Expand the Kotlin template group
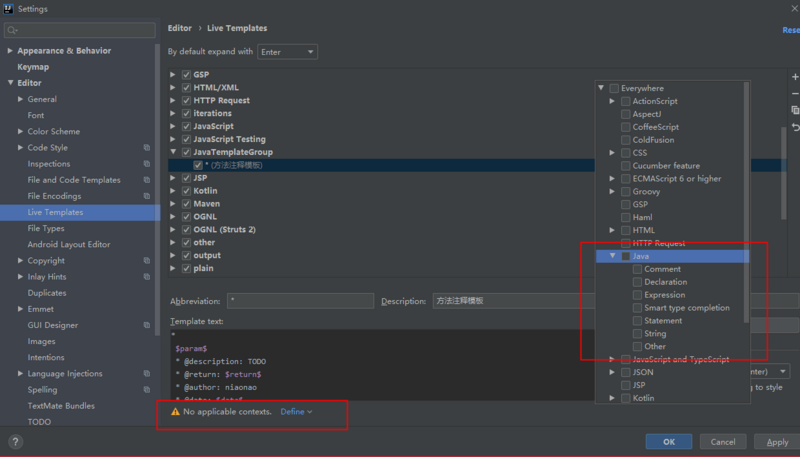The height and width of the screenshot is (457, 800). 173,191
